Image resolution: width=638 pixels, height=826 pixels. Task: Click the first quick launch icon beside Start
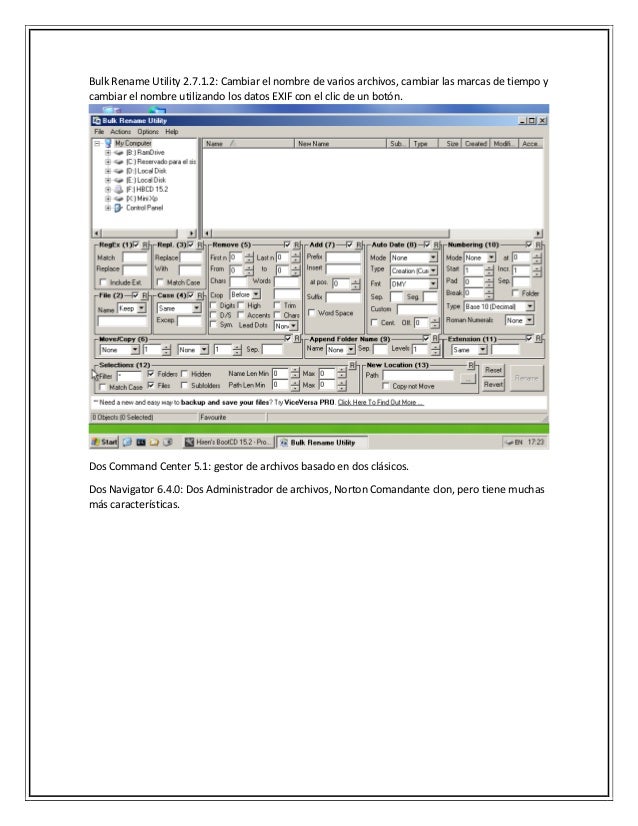[127, 442]
